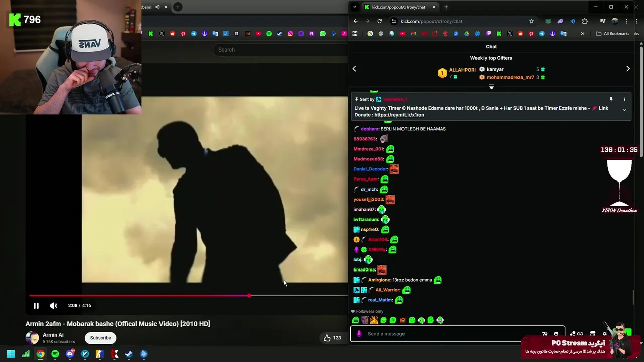Mute the YouTube player volume
This screenshot has height=362, width=644.
coord(54,305)
